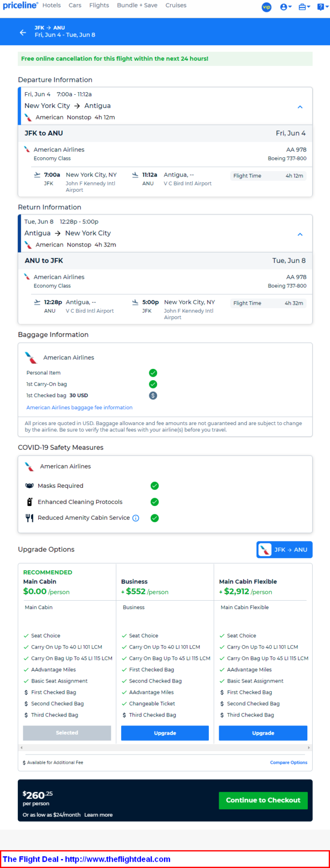Click the dollar icon beside 1st Checked bag
Screen dimensions: 330x868
pos(153,396)
